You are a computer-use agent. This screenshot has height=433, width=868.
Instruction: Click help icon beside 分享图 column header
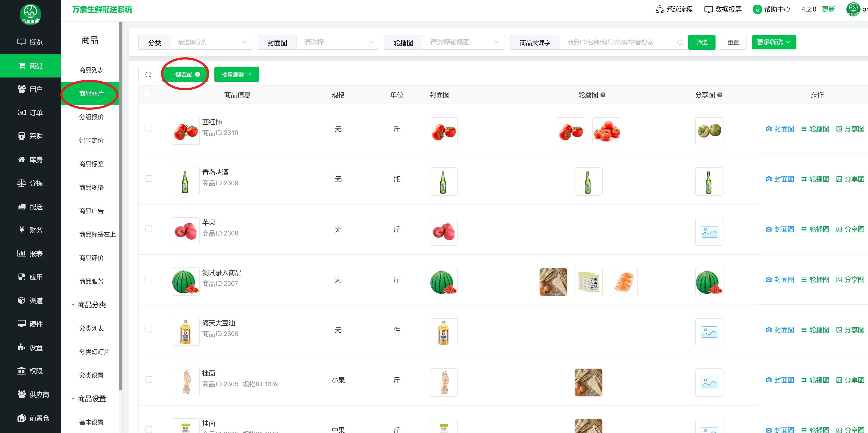coord(720,95)
